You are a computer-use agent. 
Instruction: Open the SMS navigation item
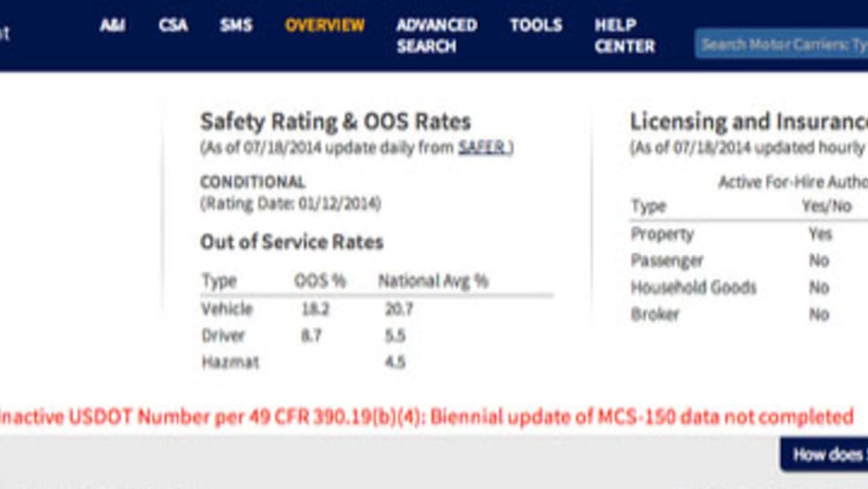coord(236,26)
